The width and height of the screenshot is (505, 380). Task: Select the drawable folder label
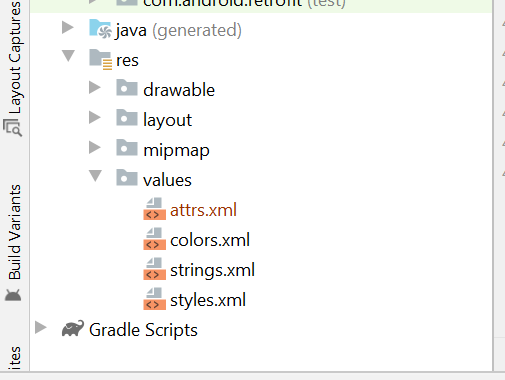coord(179,90)
